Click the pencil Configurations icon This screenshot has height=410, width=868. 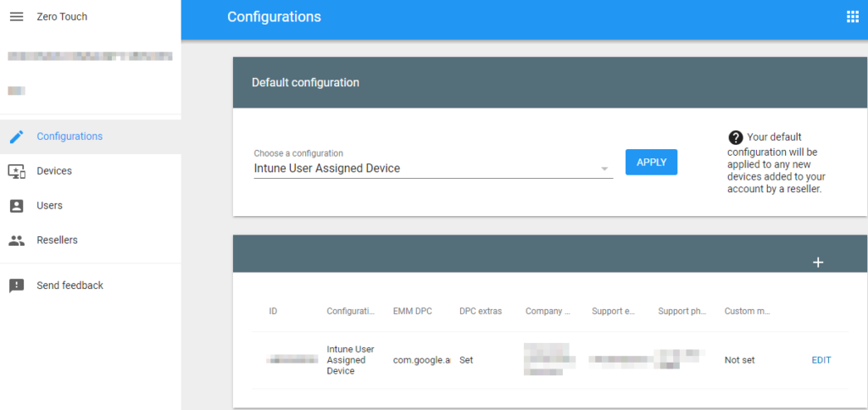pos(17,136)
